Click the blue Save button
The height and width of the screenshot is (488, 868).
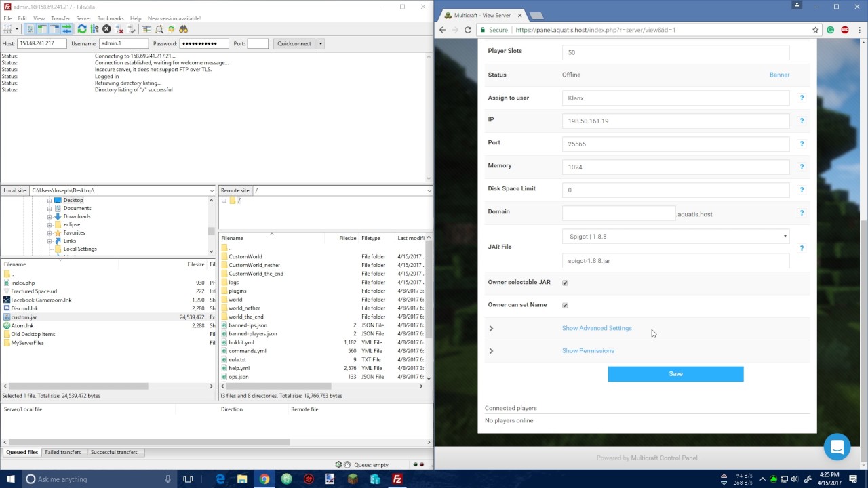pos(675,374)
